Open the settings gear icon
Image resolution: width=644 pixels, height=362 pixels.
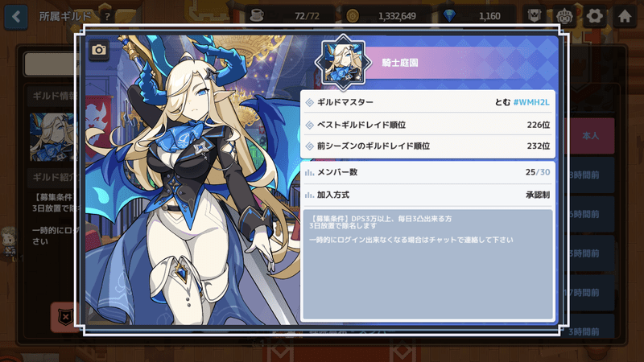594,16
